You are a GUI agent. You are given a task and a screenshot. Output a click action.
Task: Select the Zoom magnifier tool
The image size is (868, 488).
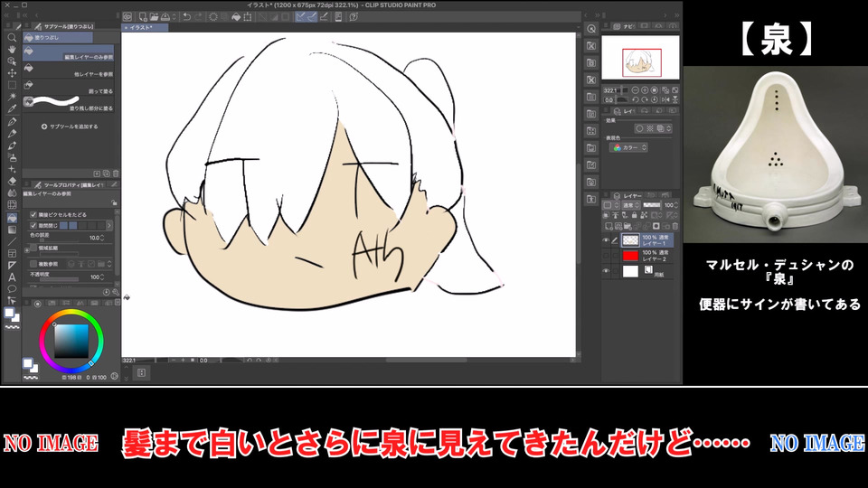12,38
